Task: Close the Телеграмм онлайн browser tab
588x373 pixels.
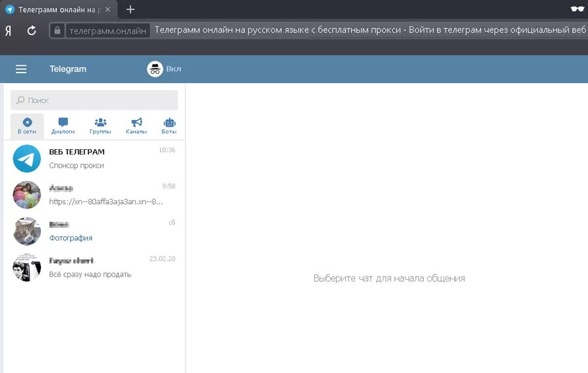Action: [x=108, y=9]
